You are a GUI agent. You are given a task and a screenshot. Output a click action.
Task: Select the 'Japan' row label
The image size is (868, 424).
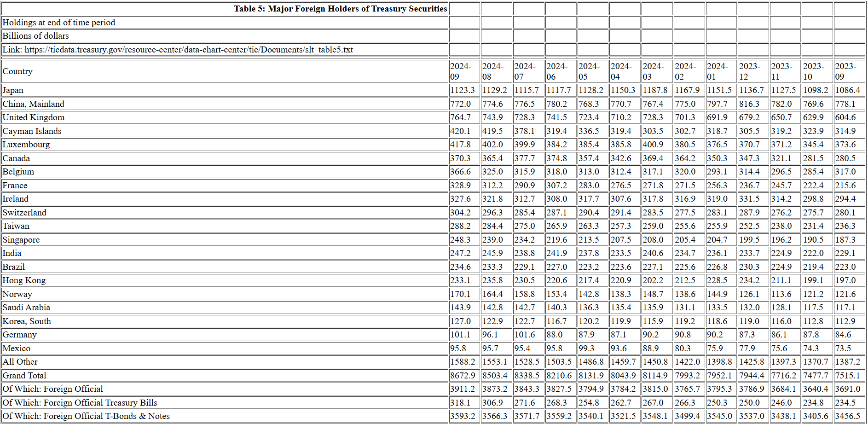(x=13, y=90)
